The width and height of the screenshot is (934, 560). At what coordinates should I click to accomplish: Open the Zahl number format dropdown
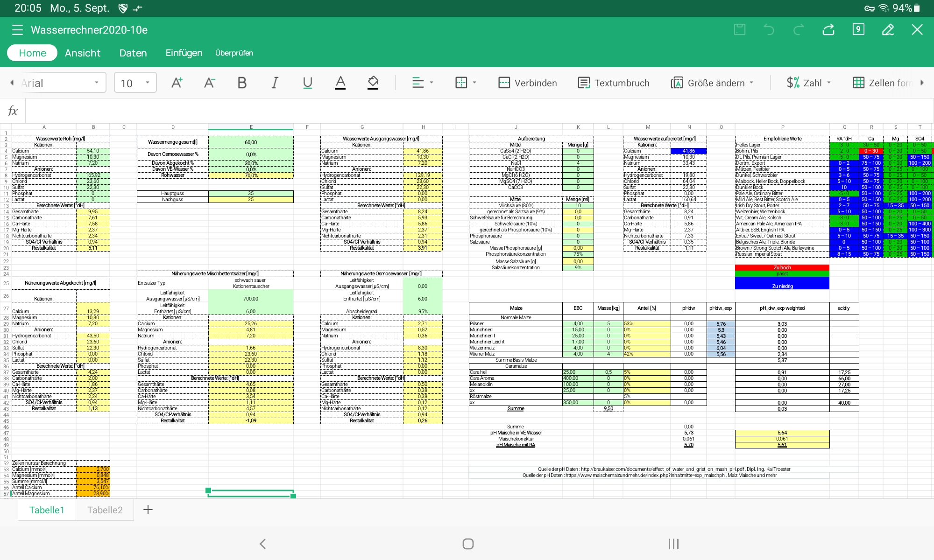point(809,83)
